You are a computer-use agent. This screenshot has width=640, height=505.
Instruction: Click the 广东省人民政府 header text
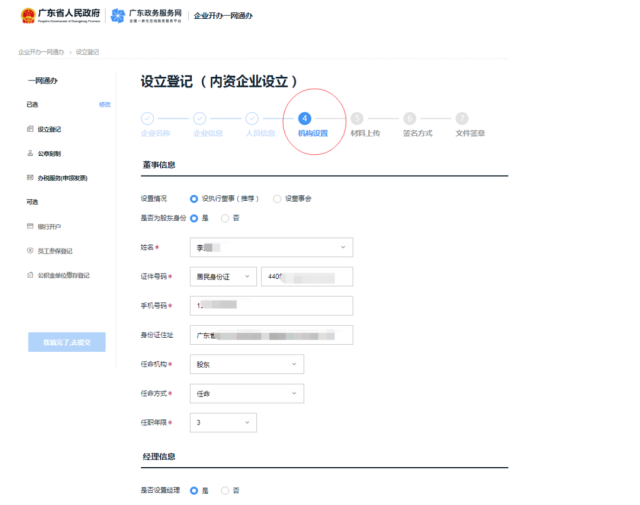69,13
